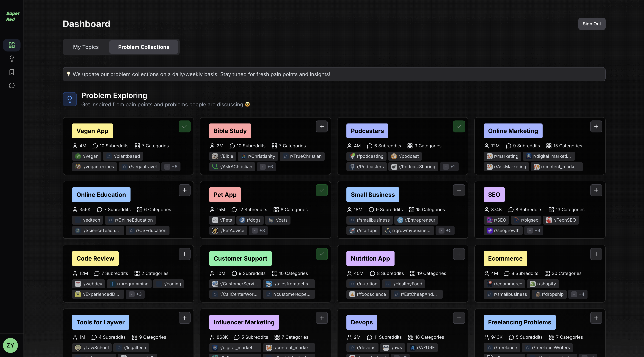Click the lightbulb ideas icon in sidebar
This screenshot has width=644, height=357.
(12, 59)
